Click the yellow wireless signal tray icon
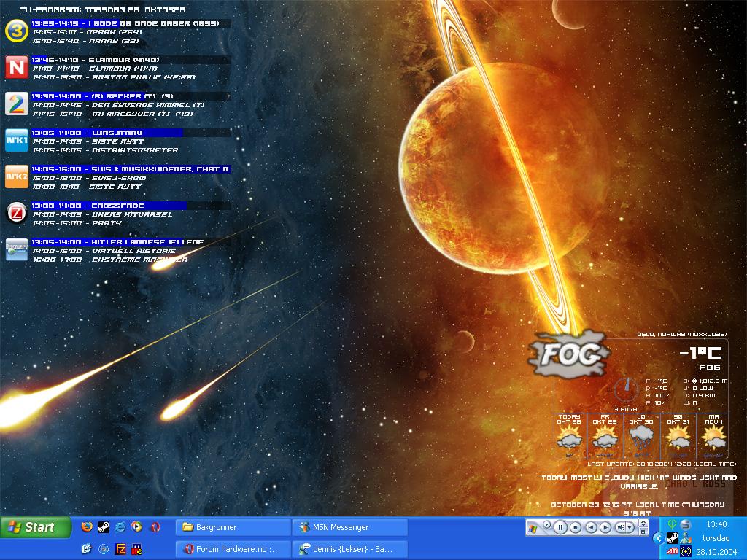The width and height of the screenshot is (747, 560). coord(686,551)
